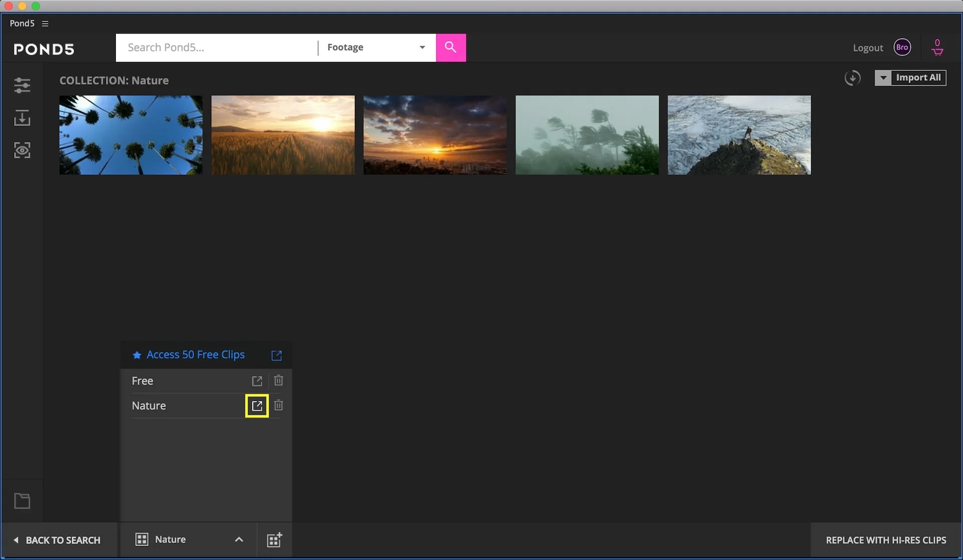Click the pink search magnifier button

450,48
